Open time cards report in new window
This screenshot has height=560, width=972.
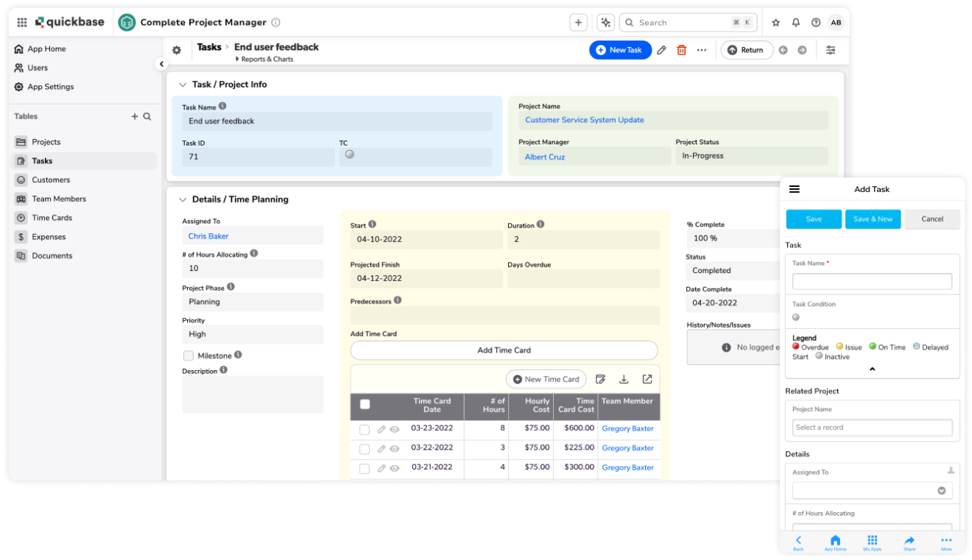pos(647,378)
